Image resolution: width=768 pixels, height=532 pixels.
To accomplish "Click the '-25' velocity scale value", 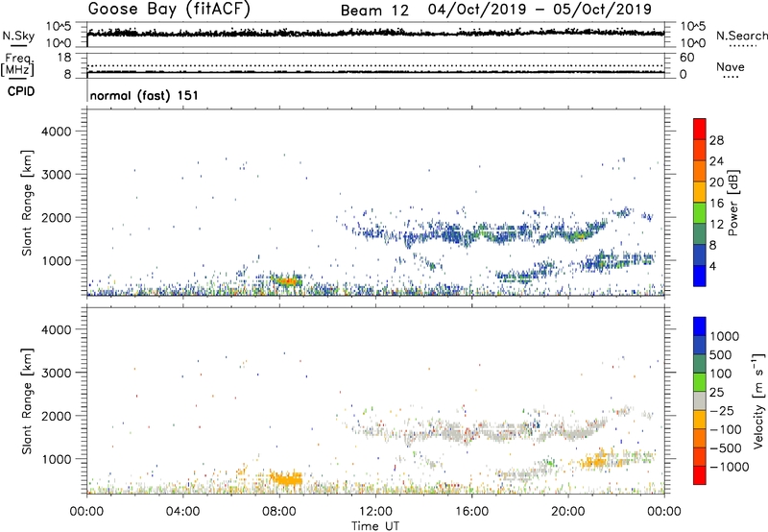I will click(723, 411).
